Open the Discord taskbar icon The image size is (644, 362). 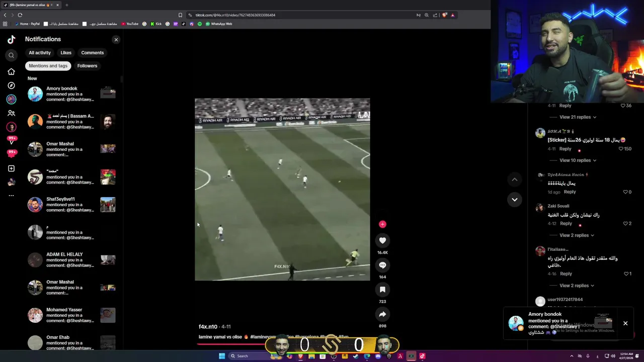coord(378,356)
